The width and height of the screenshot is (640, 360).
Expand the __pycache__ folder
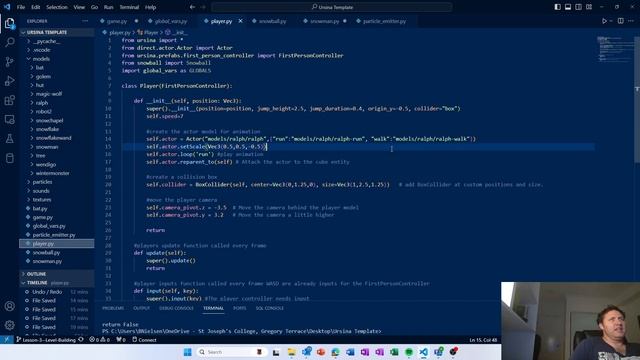pyautogui.click(x=57, y=41)
